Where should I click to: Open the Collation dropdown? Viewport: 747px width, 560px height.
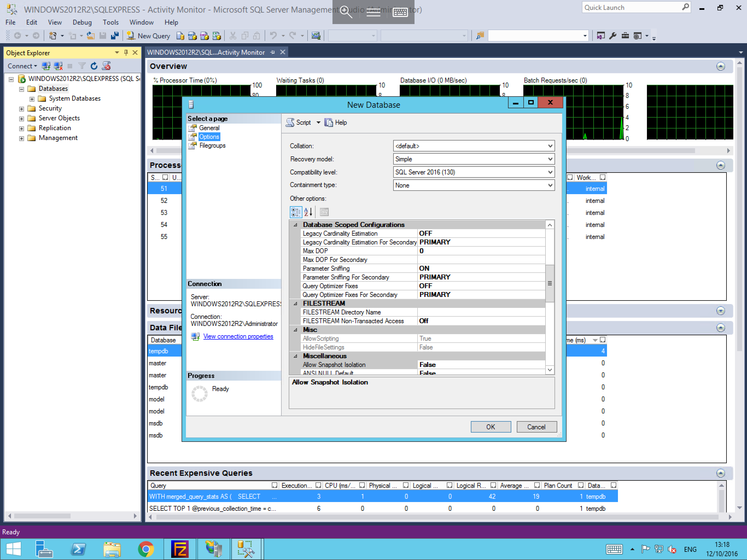coord(550,146)
